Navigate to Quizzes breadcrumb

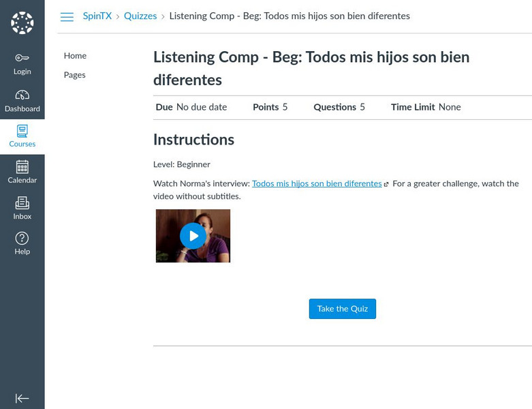coord(140,16)
